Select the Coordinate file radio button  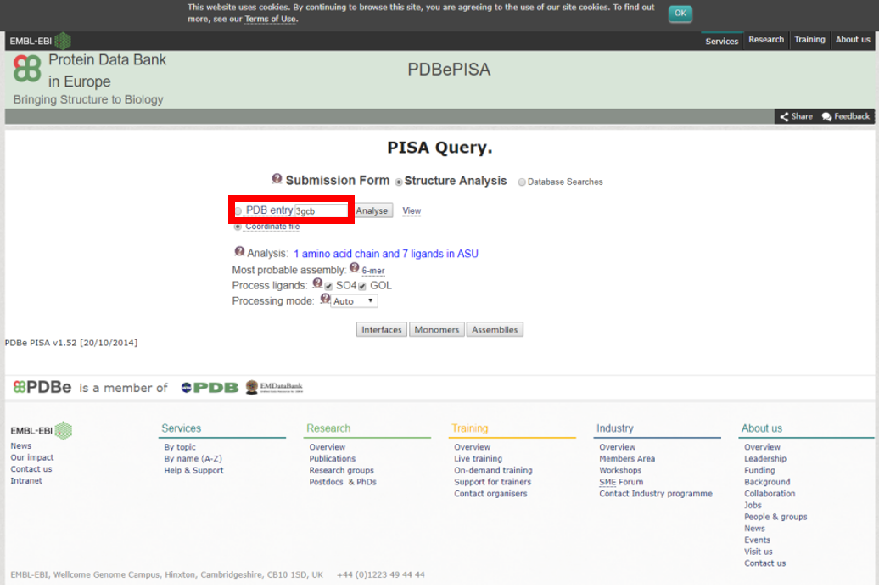(x=238, y=227)
